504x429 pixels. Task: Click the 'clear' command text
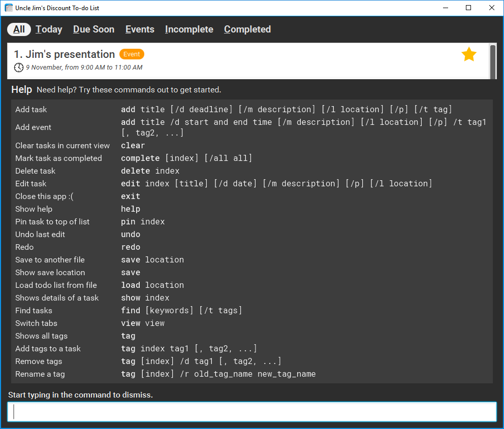tap(133, 146)
